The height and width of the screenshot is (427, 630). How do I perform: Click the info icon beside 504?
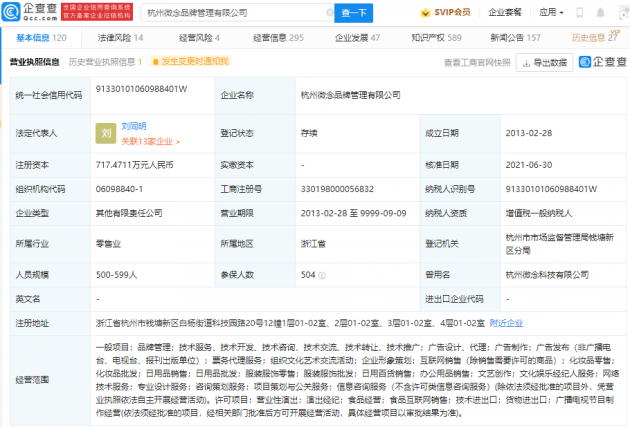[x=322, y=276]
